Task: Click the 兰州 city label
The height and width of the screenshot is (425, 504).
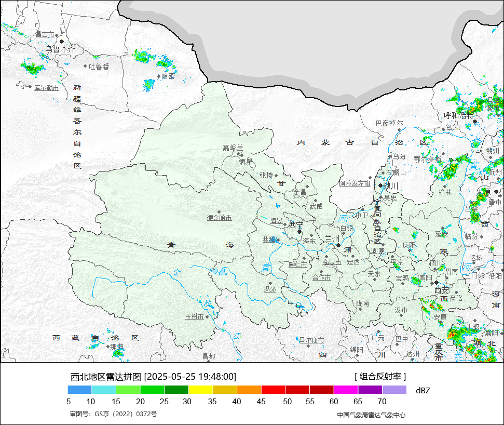Action: 332,238
